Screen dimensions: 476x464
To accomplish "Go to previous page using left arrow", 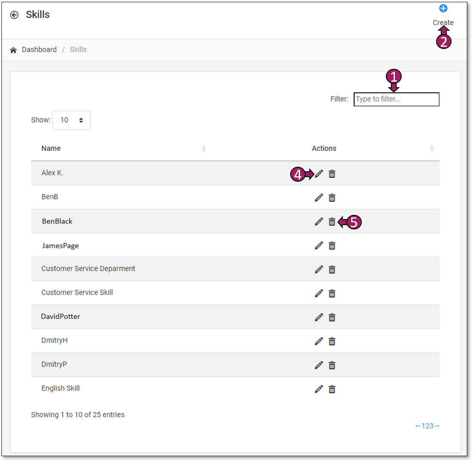I will (418, 426).
